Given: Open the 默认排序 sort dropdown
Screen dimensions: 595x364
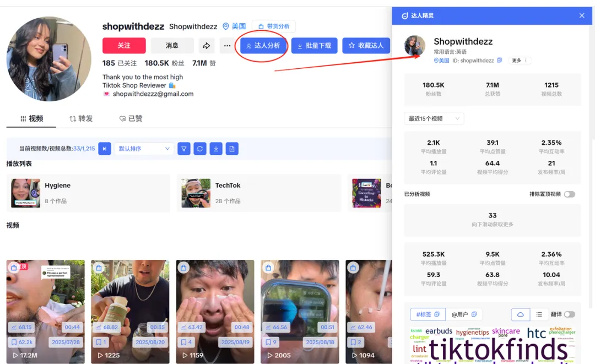Looking at the screenshot, I should [x=144, y=149].
